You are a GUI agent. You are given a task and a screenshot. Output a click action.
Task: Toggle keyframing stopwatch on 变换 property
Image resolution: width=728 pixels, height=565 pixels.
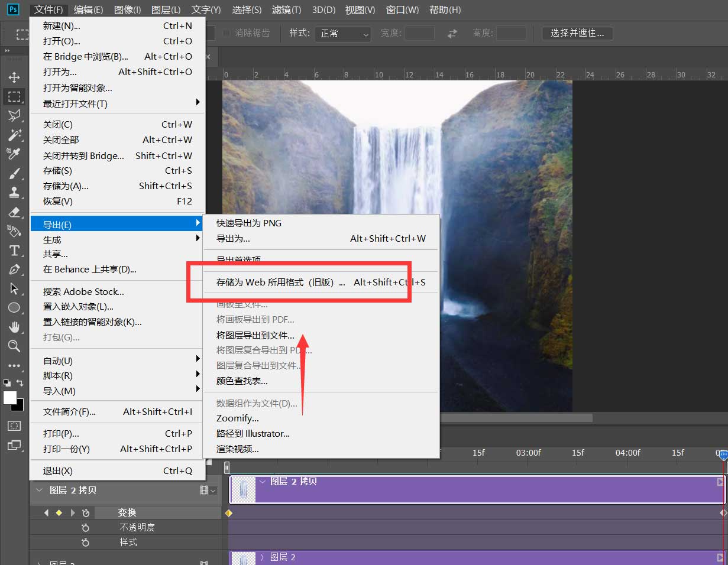[86, 512]
